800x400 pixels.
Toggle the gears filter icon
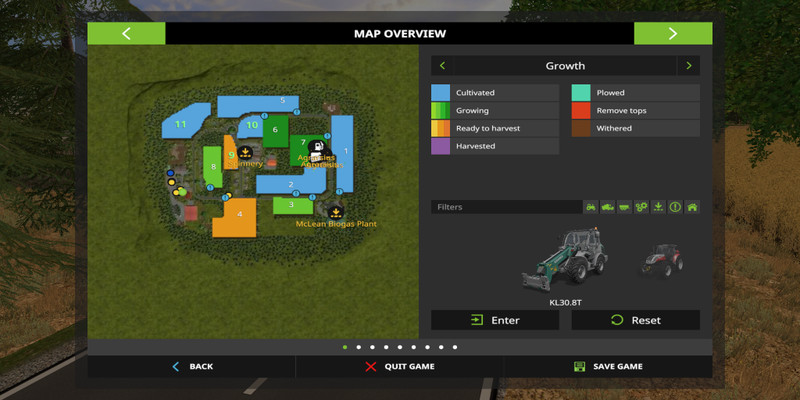pyautogui.click(x=641, y=207)
